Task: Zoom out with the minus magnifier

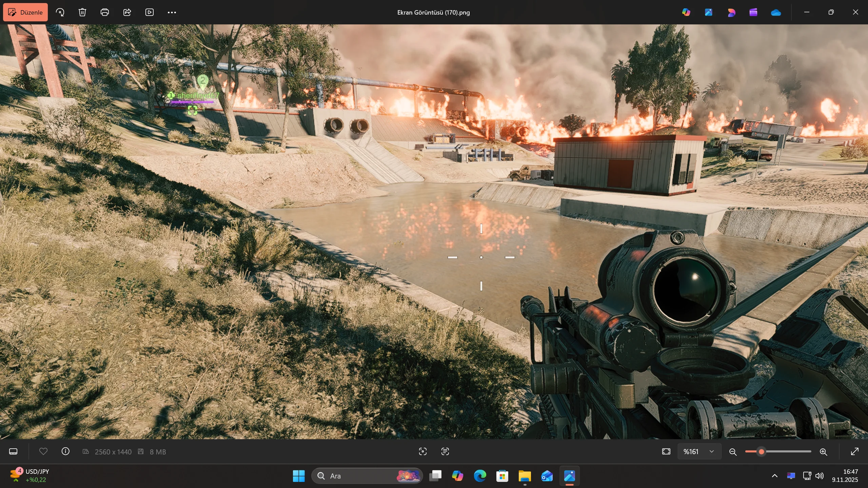Action: click(733, 452)
